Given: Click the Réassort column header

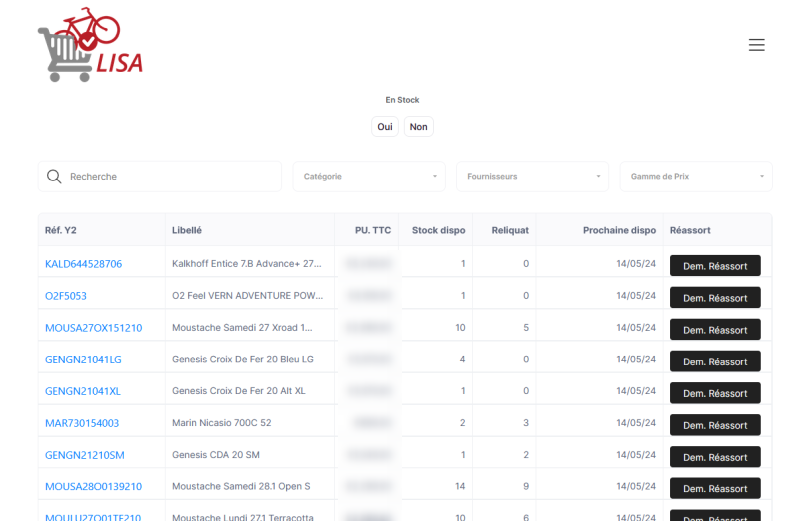Looking at the screenshot, I should (x=690, y=230).
